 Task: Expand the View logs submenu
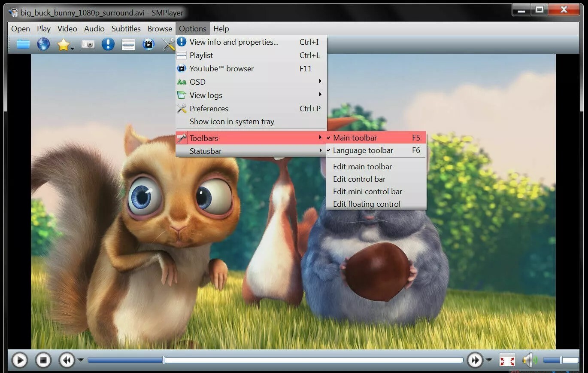251,95
